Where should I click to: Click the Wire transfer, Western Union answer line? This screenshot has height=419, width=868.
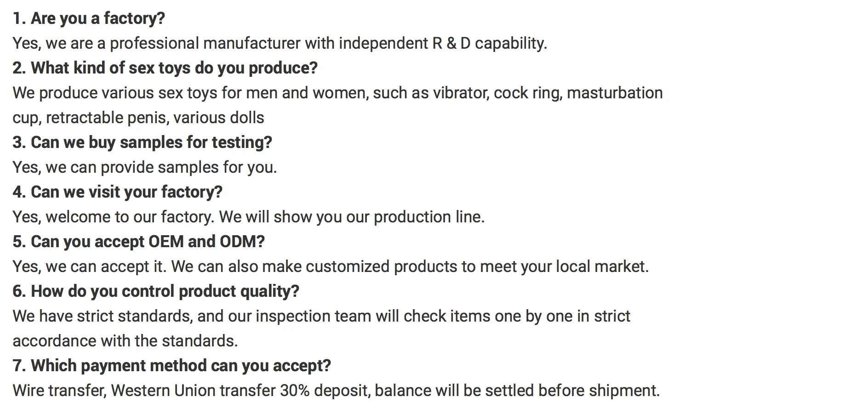click(x=336, y=391)
